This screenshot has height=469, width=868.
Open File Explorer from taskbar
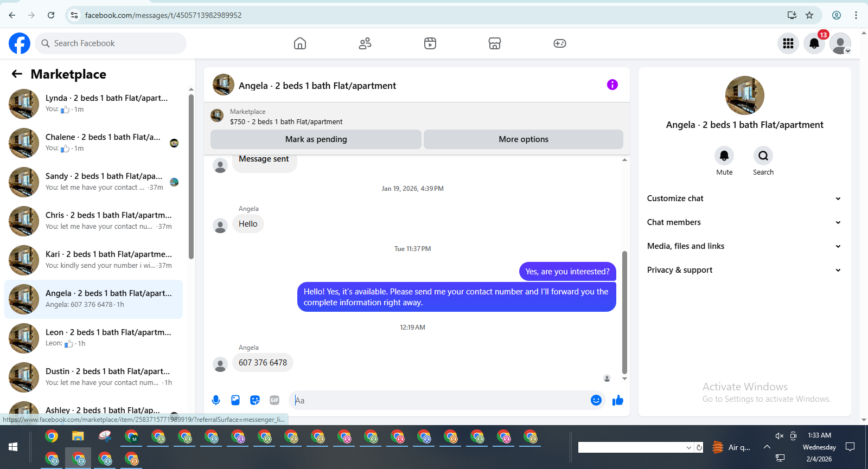pyautogui.click(x=78, y=436)
